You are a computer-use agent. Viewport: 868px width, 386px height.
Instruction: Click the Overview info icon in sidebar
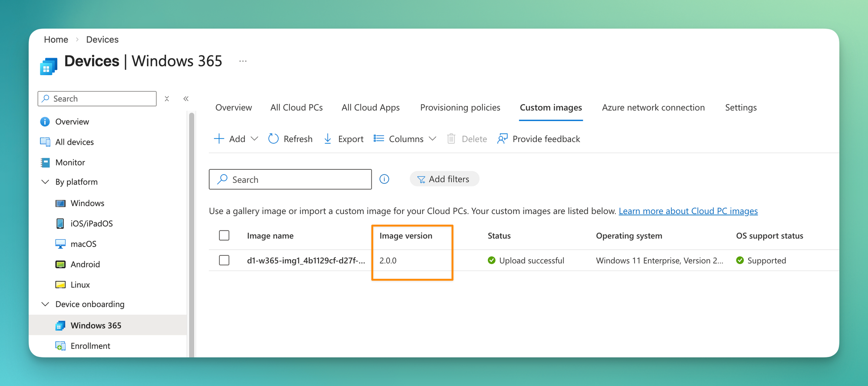pyautogui.click(x=45, y=122)
